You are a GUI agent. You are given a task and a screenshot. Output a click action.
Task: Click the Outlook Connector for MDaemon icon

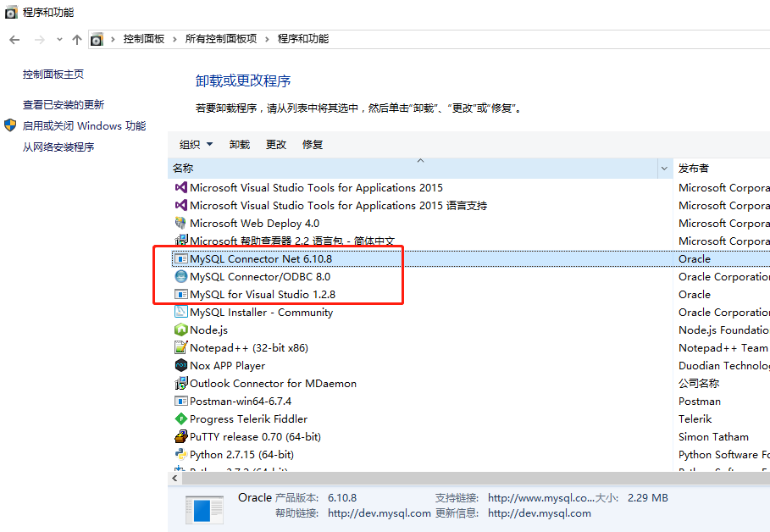[x=181, y=383]
